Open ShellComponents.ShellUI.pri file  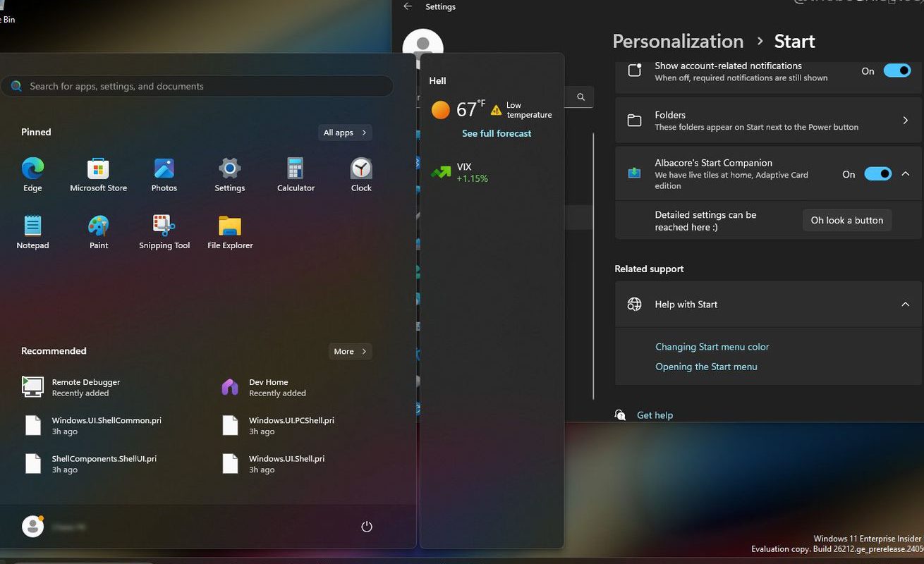pos(90,463)
